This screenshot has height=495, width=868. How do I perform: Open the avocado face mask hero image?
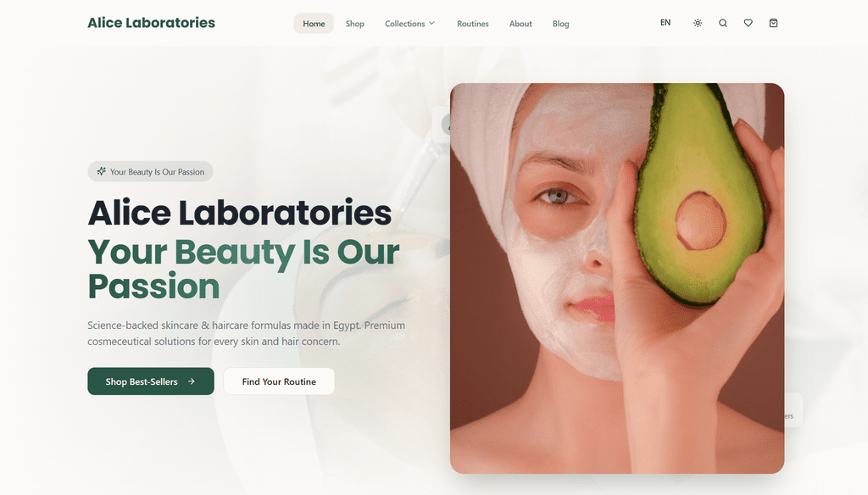click(x=617, y=279)
